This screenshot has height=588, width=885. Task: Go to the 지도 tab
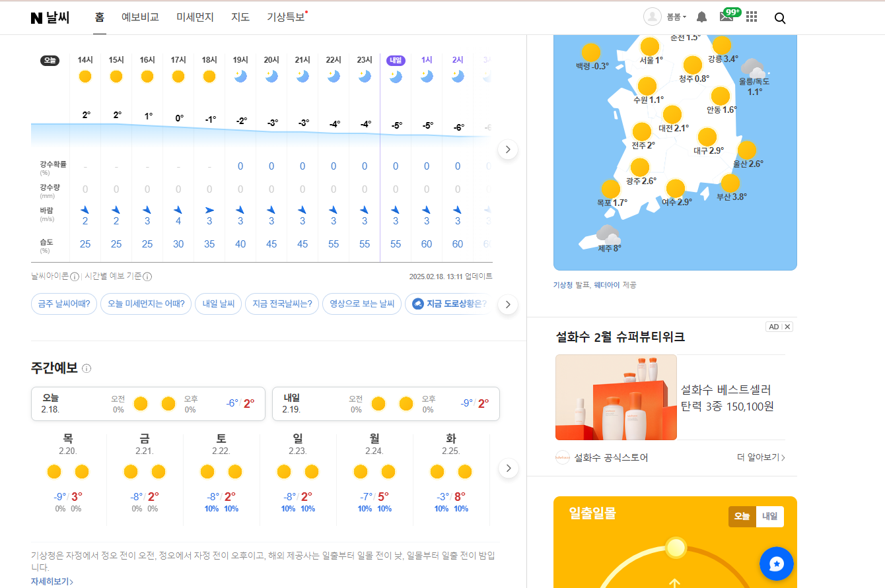click(x=240, y=17)
